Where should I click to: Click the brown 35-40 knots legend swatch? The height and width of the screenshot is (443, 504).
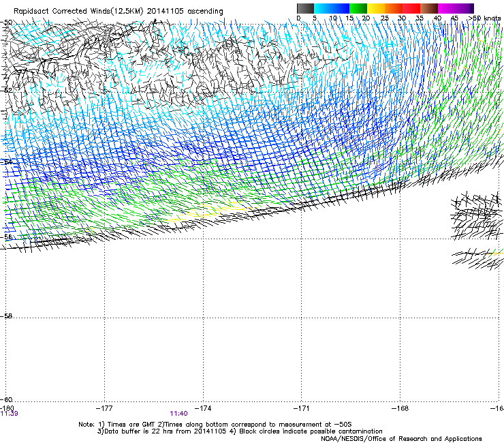click(x=429, y=8)
